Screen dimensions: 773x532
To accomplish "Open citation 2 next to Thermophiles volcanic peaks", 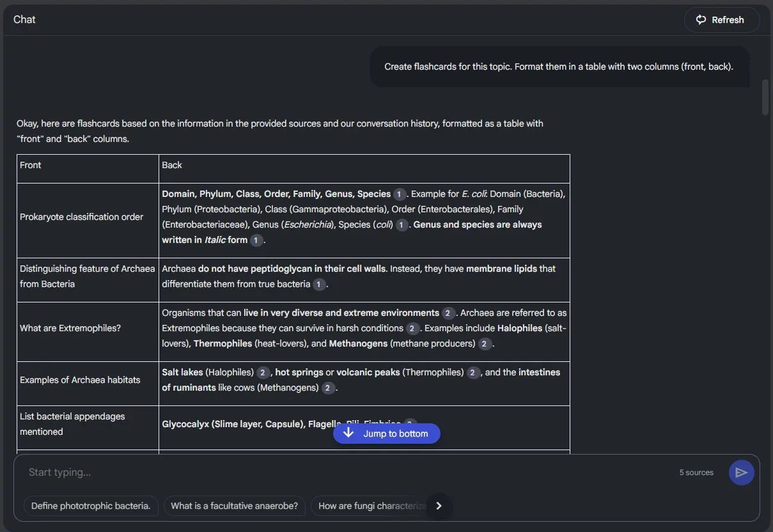I will 472,372.
